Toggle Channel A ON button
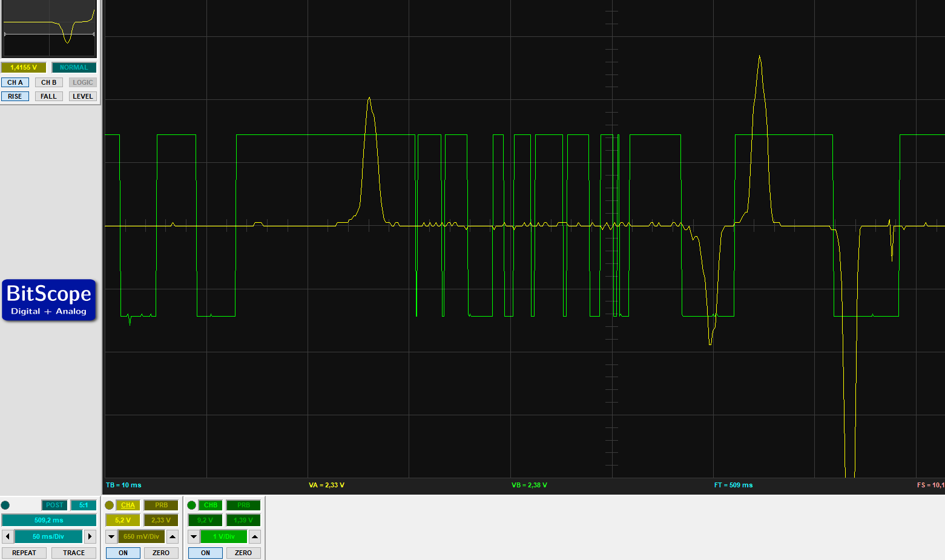This screenshot has width=945, height=560. pos(123,553)
